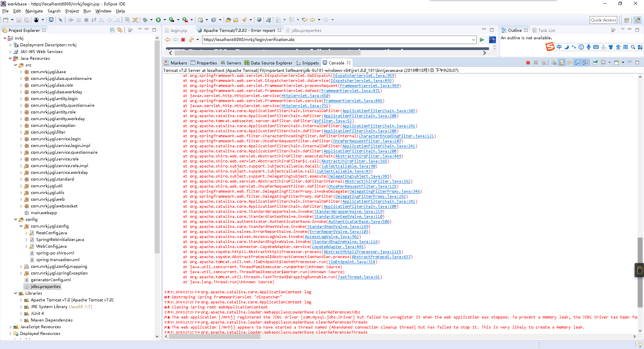The height and width of the screenshot is (349, 644).
Task: Open the Project menu
Action: click(x=72, y=11)
